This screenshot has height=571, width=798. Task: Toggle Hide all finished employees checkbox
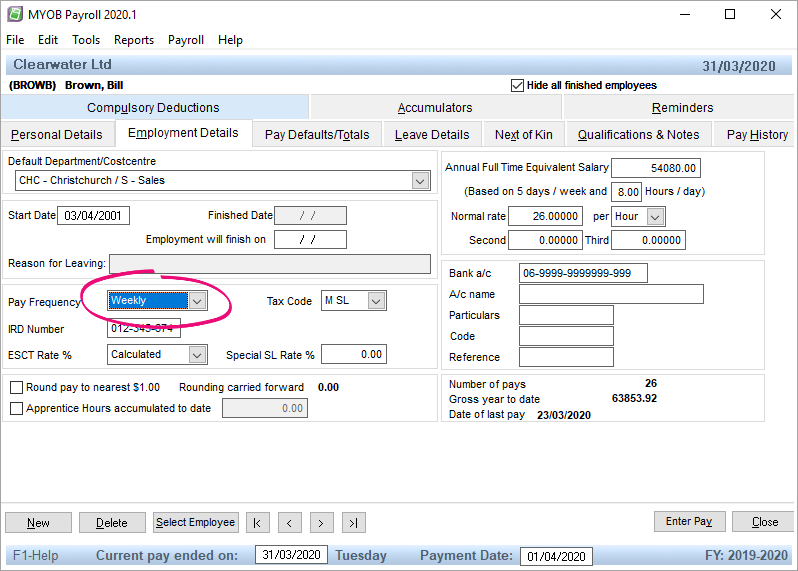pyautogui.click(x=517, y=85)
